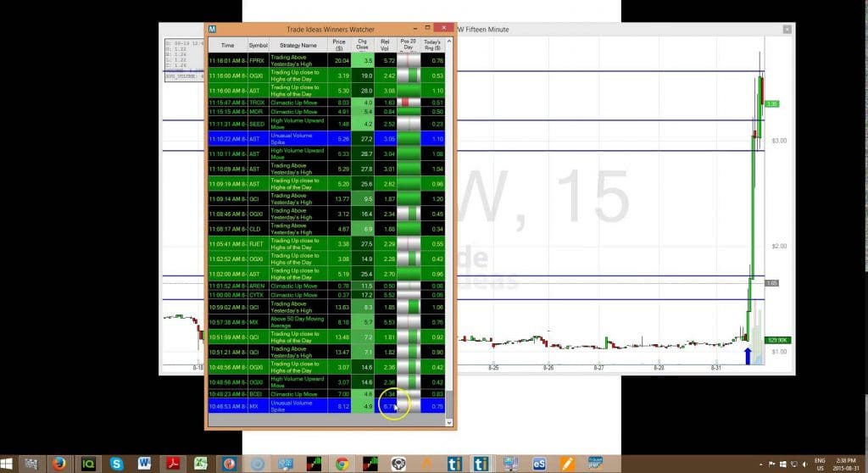Image resolution: width=868 pixels, height=473 pixels.
Task: Open the eSignal 'eS' taskbar icon
Action: (539, 464)
